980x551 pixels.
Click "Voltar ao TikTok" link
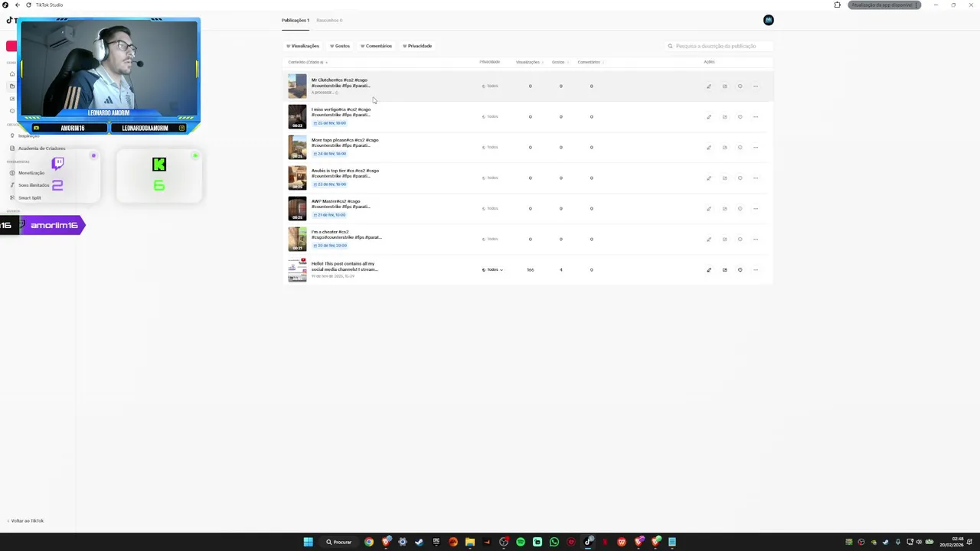[x=25, y=521]
